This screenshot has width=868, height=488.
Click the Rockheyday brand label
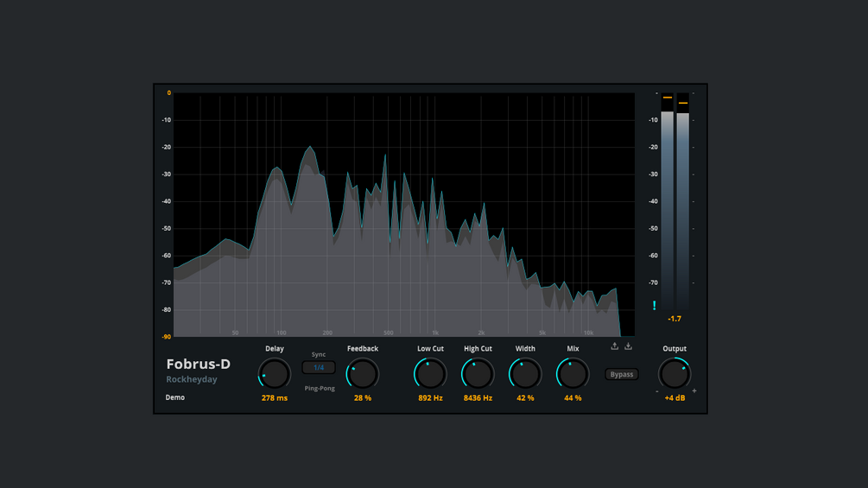tap(192, 379)
